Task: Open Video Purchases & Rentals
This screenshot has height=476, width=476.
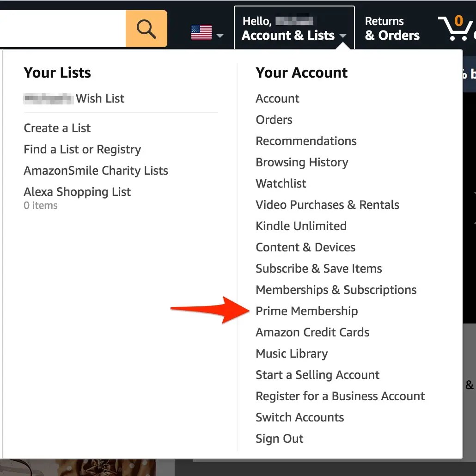Action: point(327,205)
